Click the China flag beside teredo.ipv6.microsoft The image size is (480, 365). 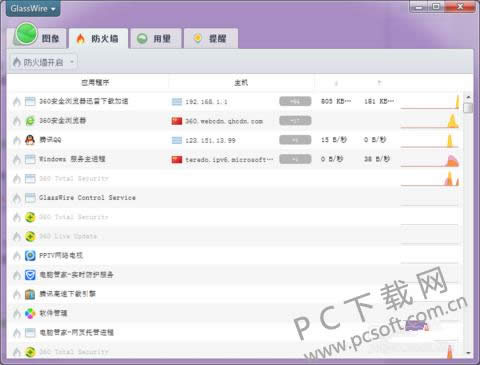177,160
